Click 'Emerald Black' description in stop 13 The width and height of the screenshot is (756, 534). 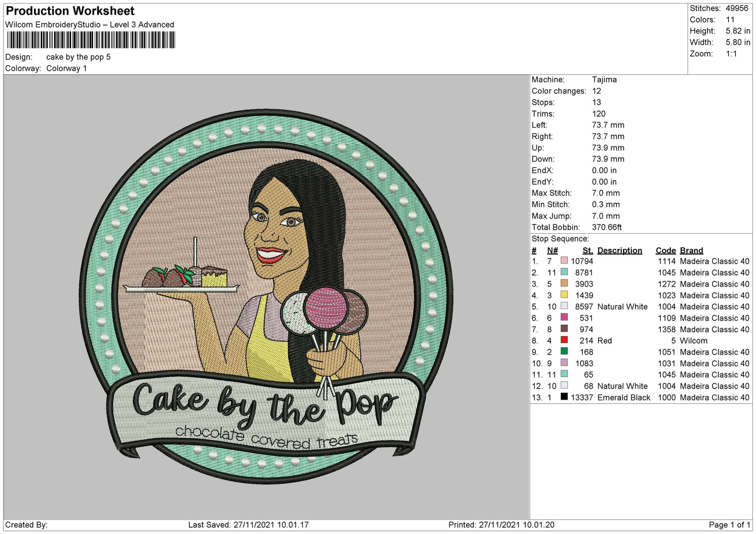(624, 397)
